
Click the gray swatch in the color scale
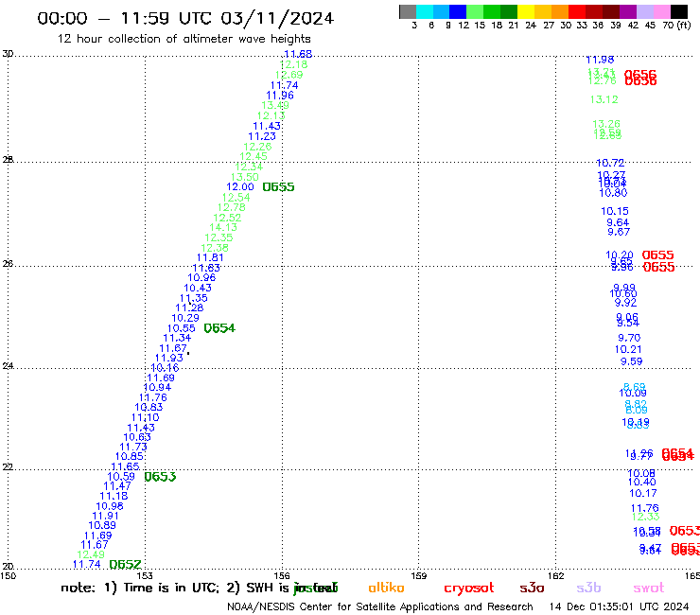pyautogui.click(x=408, y=11)
